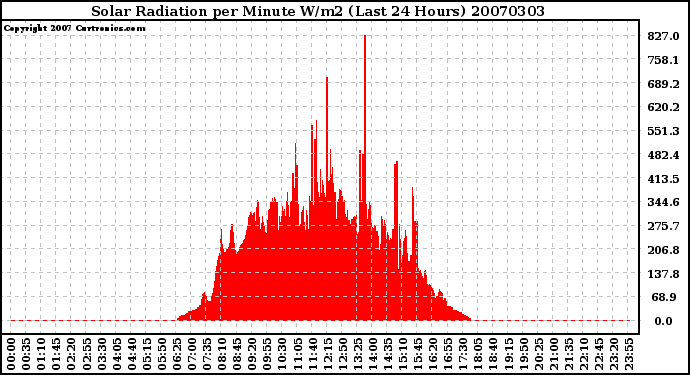Click the x-axis time label 18:05
The image size is (690, 375).
pos(478,354)
